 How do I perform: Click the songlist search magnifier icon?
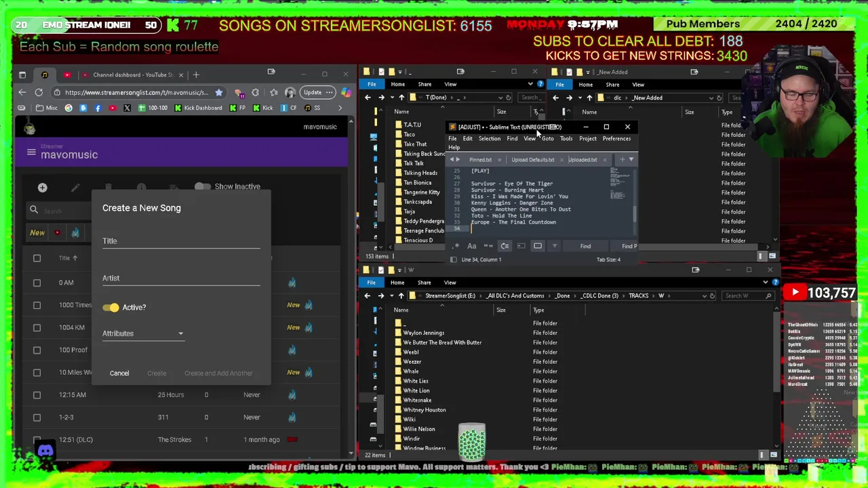click(x=34, y=210)
